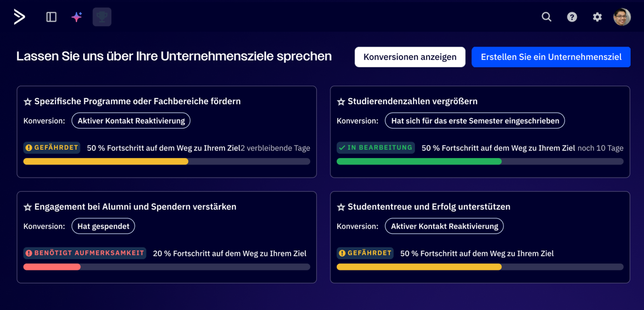Screen dimensions: 644x310
Task: Open the help question mark icon
Action: point(572,17)
